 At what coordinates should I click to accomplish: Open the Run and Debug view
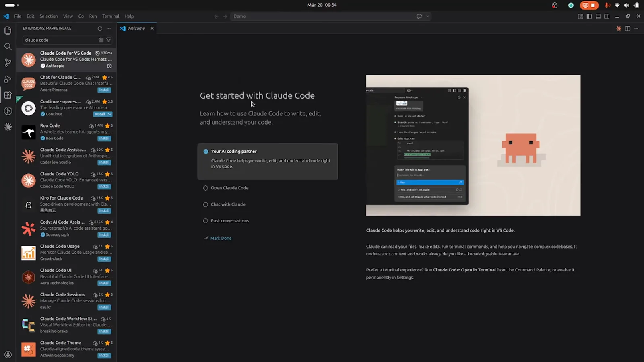pyautogui.click(x=8, y=79)
